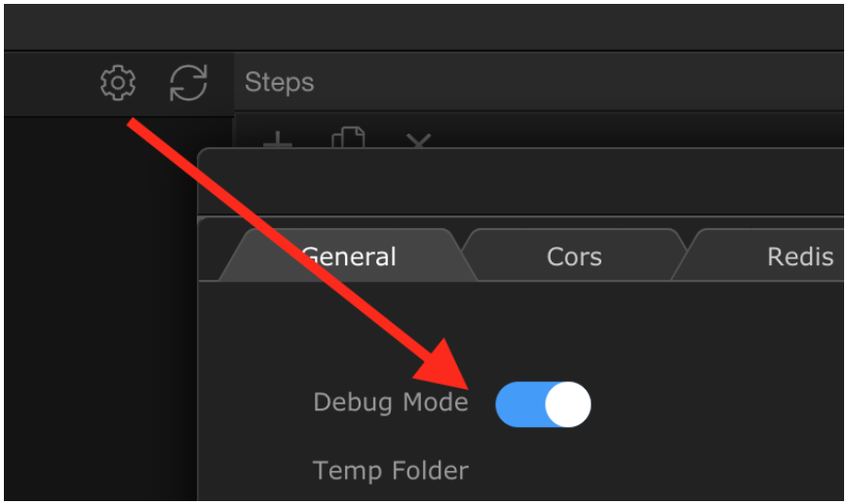Click the Steps panel header
The width and height of the screenshot is (847, 504).
[x=280, y=83]
